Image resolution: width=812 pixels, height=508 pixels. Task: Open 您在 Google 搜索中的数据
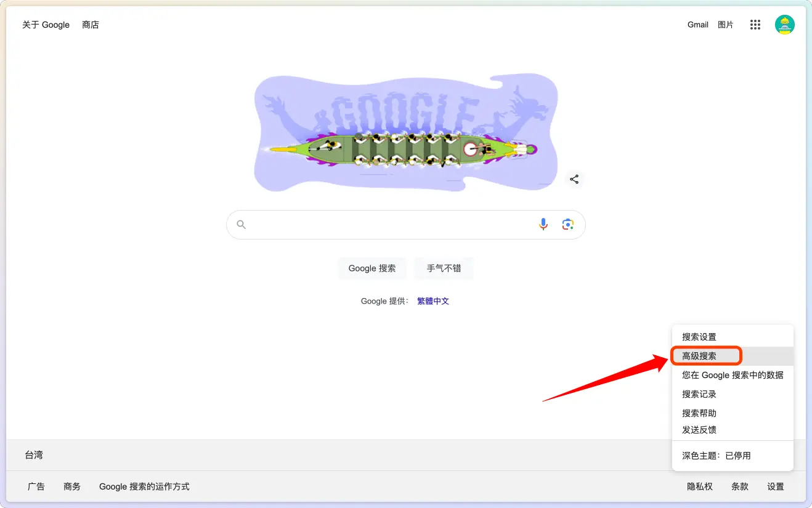[x=733, y=375]
